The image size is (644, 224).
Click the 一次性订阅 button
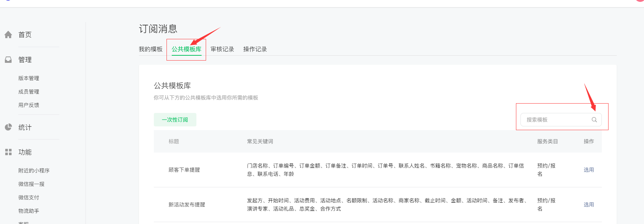coord(175,120)
